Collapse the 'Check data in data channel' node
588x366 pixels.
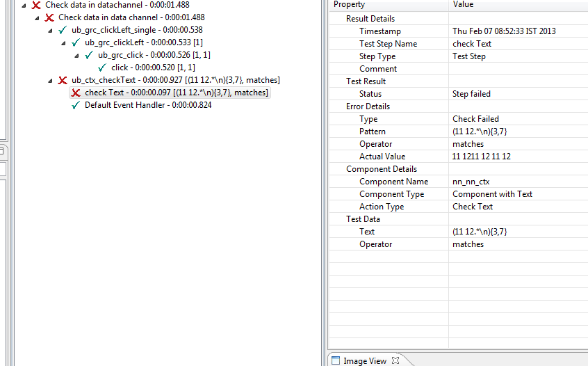coord(37,17)
